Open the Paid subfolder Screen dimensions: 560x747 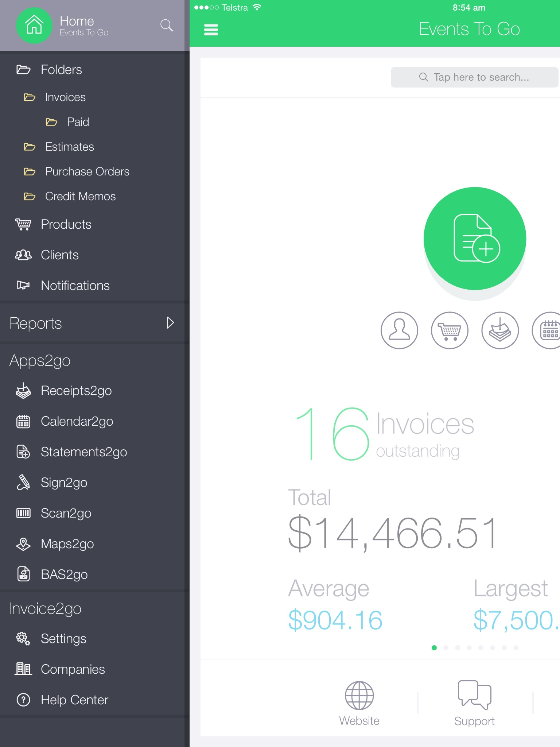[92, 122]
